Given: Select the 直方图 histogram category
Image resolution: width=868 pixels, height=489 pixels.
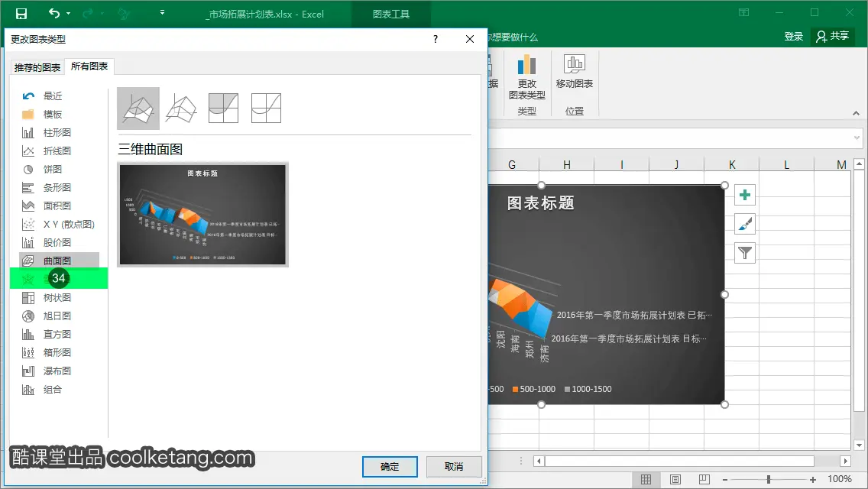Looking at the screenshot, I should click(57, 334).
